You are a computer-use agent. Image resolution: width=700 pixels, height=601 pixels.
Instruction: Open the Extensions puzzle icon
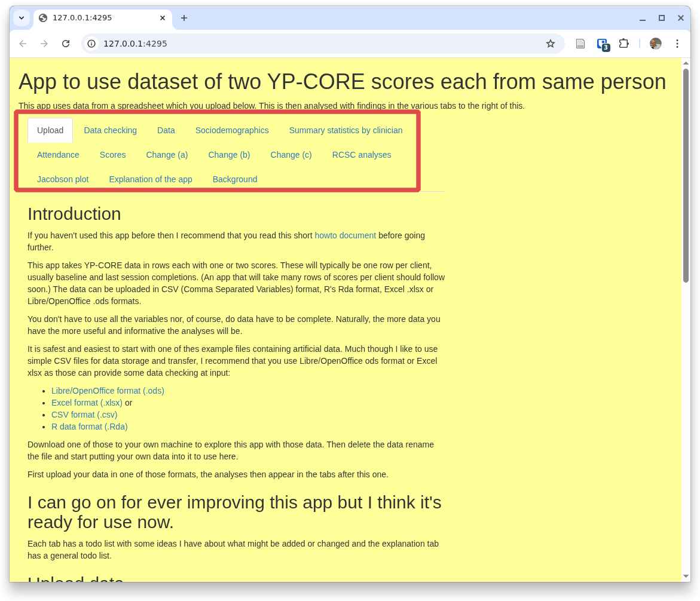[623, 44]
